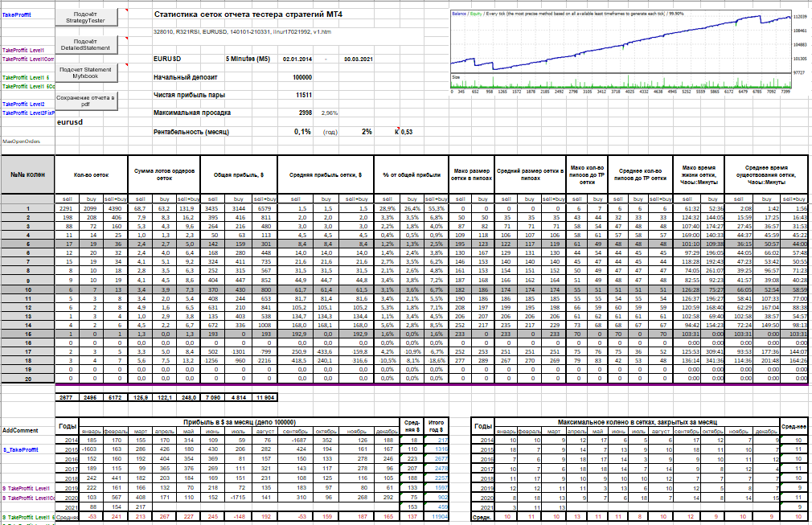Click the drawdown percent '2,96%'
The image size is (812, 525).
pos(330,113)
